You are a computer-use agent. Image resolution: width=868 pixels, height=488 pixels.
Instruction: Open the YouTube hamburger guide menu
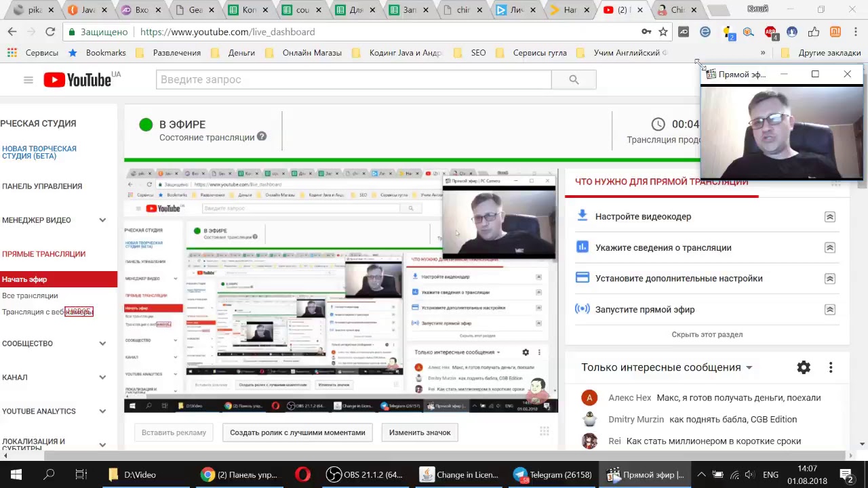tap(28, 80)
